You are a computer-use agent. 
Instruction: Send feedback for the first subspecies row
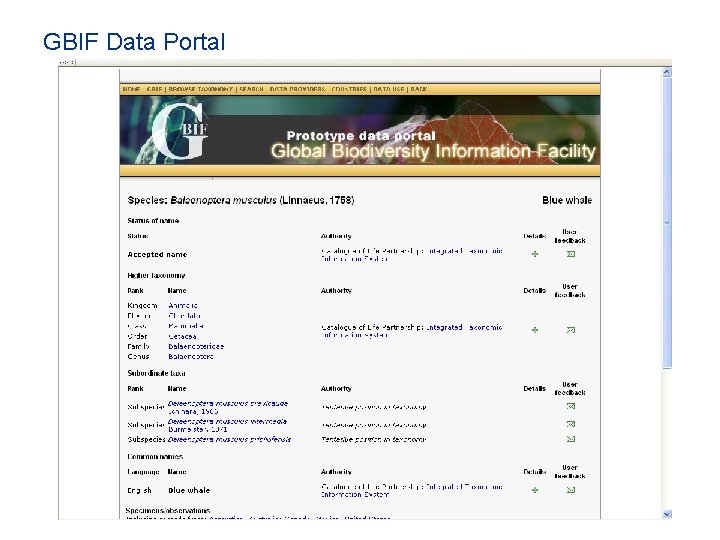pos(571,406)
